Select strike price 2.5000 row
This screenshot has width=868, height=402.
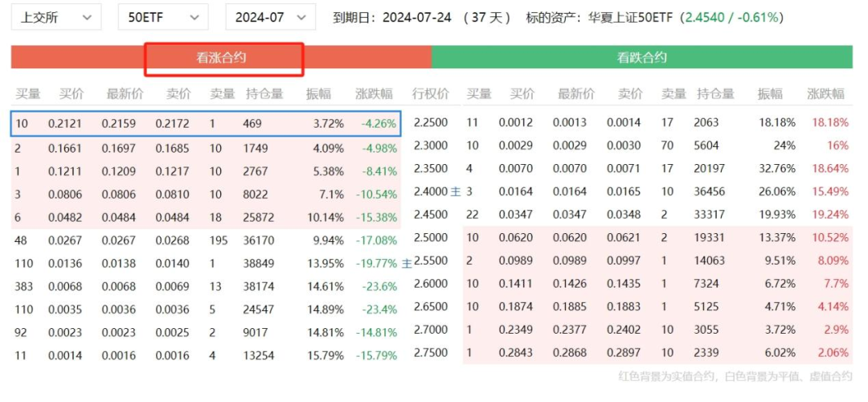pyautogui.click(x=431, y=238)
